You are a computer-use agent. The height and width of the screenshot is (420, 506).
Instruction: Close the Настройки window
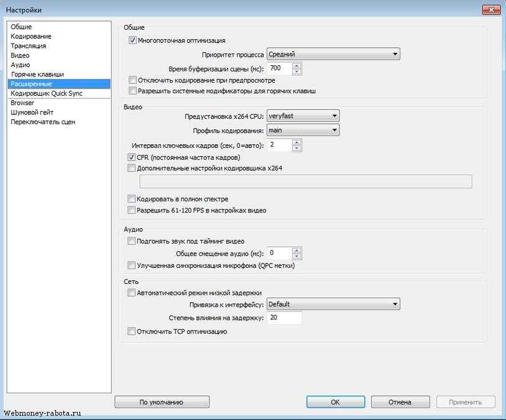coord(491,10)
